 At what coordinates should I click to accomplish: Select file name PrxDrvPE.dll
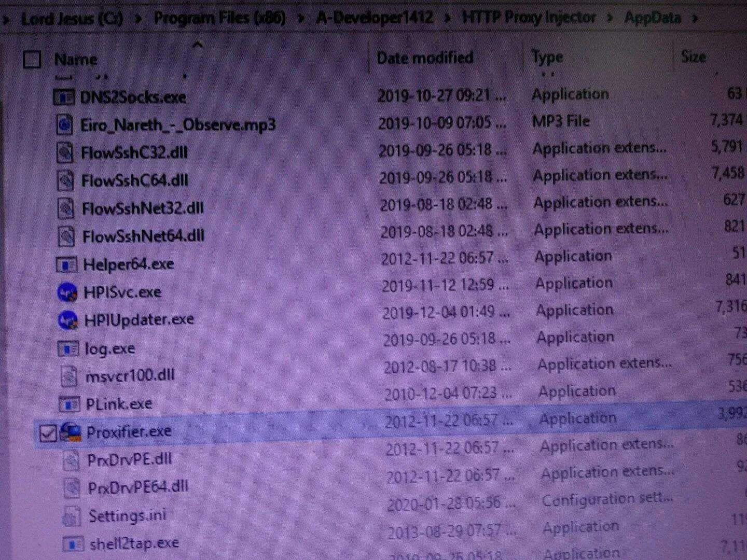129,459
